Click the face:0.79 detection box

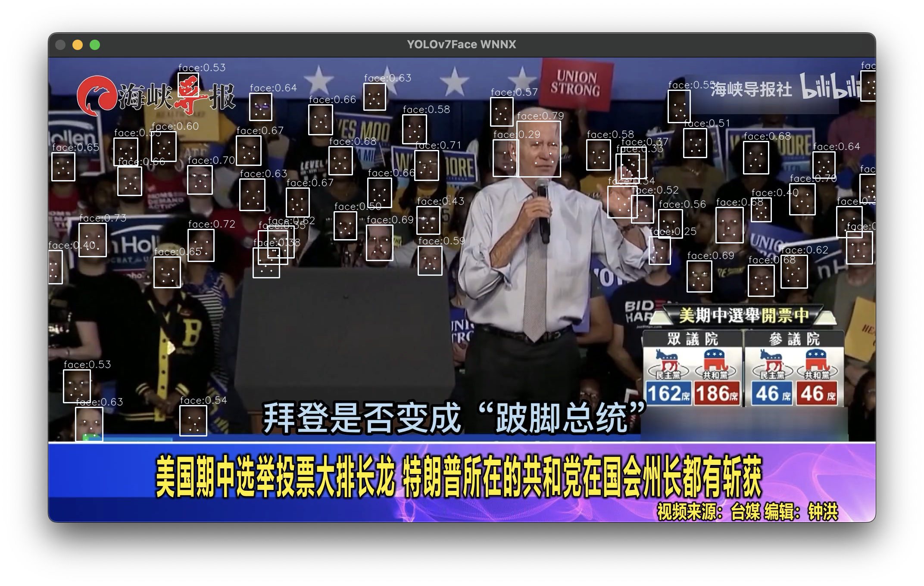click(538, 149)
